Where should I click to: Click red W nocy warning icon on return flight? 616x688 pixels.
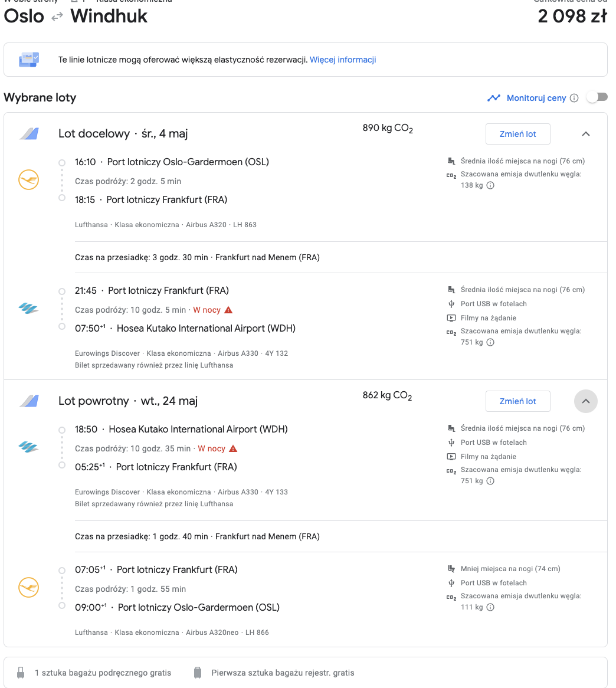pos(233,448)
